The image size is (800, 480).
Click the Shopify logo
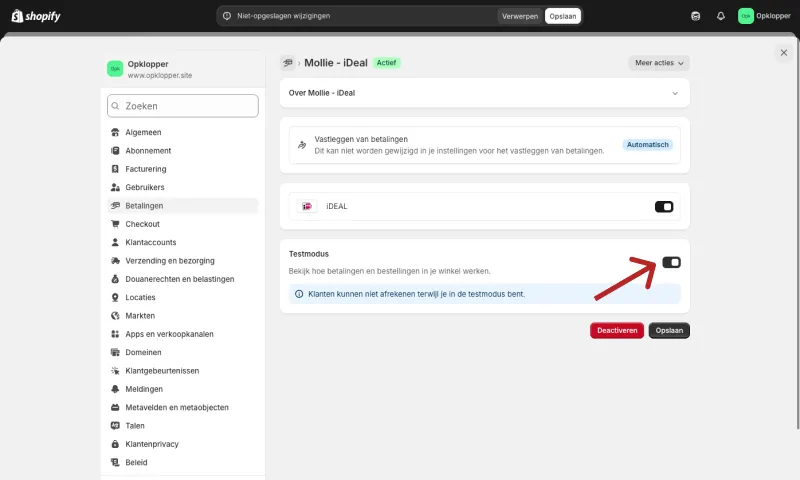[x=36, y=16]
